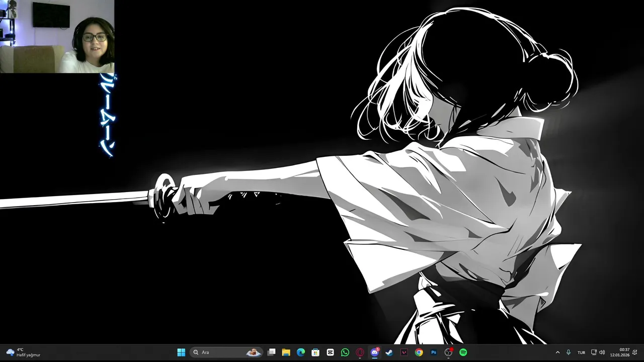The image size is (644, 362).
Task: Open Task View on the taskbar
Action: [x=272, y=352]
